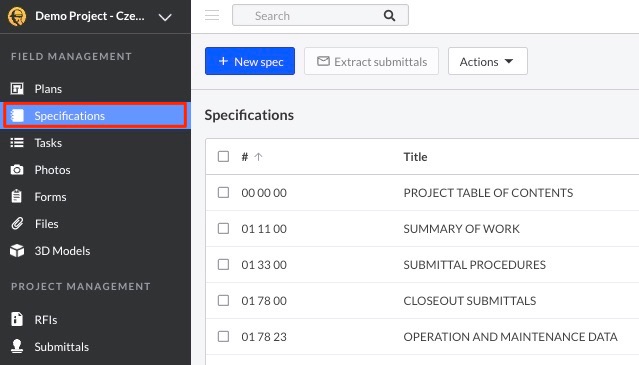639x365 pixels.
Task: Open OPERATION AND MAINTENANCE DATA spec
Action: pos(511,337)
